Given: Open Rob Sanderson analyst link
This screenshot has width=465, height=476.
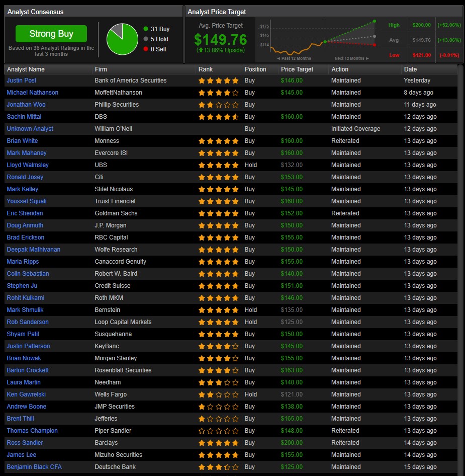Looking at the screenshot, I should [x=28, y=322].
